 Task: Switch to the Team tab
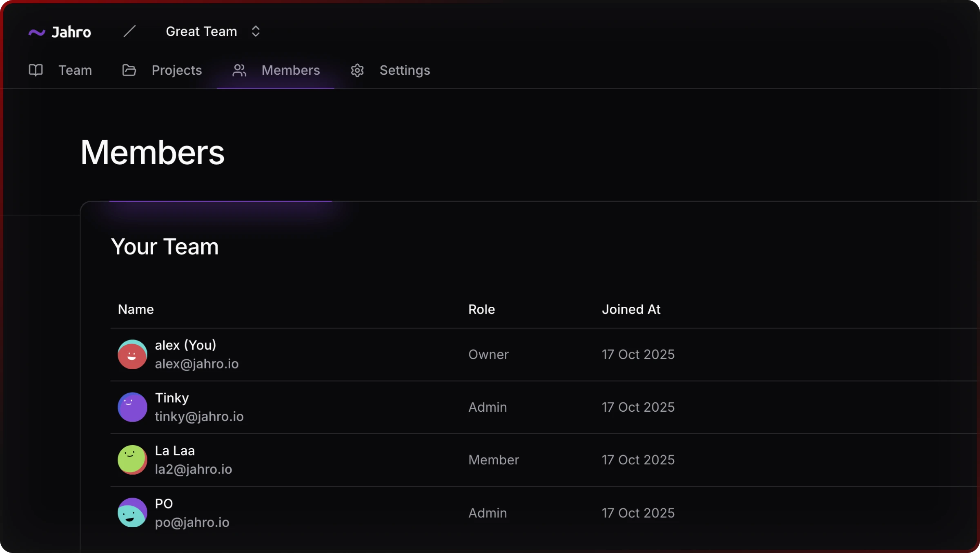(75, 70)
